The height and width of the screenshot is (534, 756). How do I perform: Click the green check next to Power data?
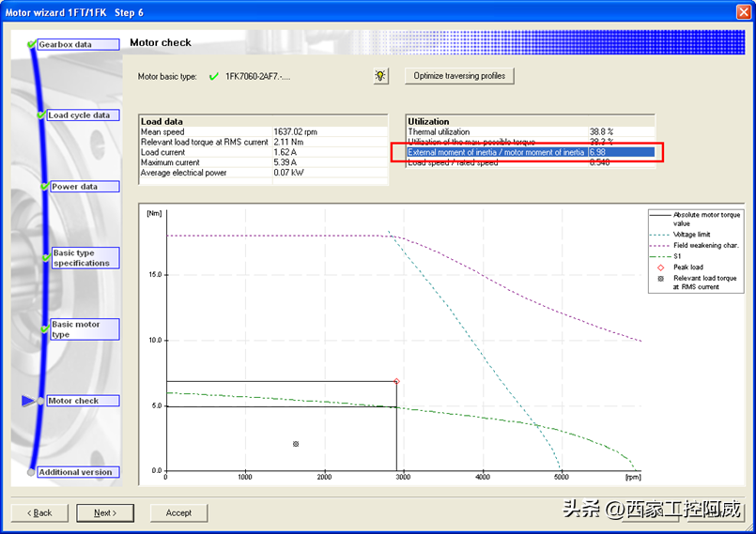click(44, 187)
